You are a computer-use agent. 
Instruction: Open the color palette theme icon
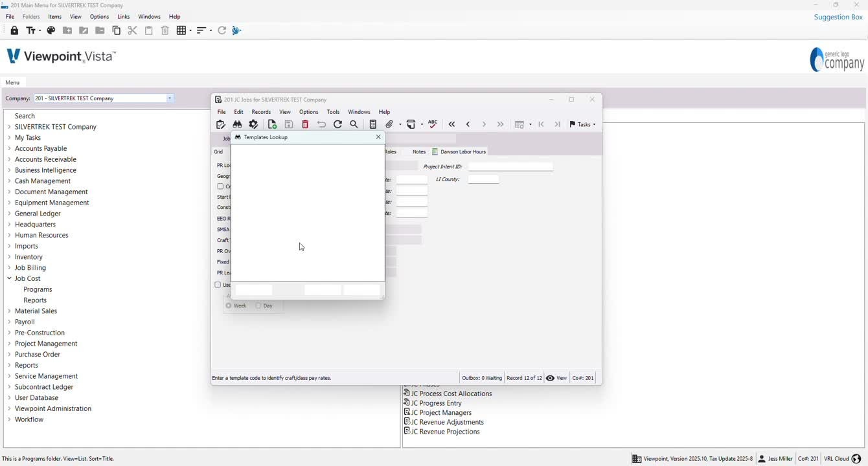click(51, 30)
